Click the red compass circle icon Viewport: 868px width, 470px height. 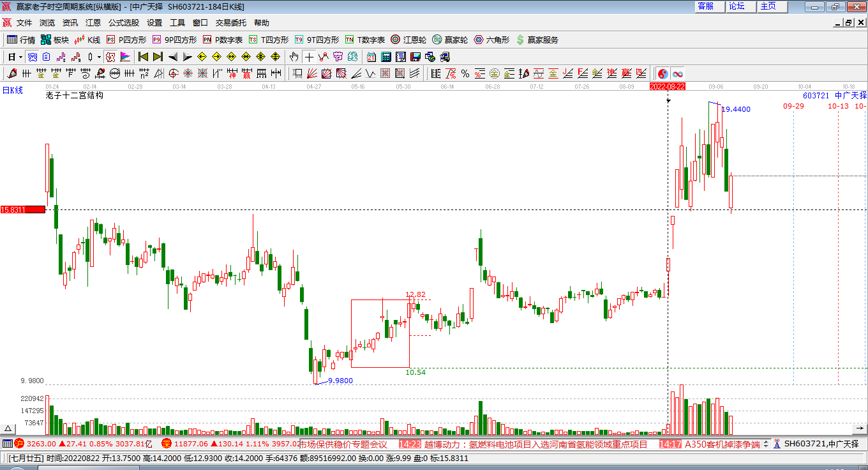pos(173,73)
